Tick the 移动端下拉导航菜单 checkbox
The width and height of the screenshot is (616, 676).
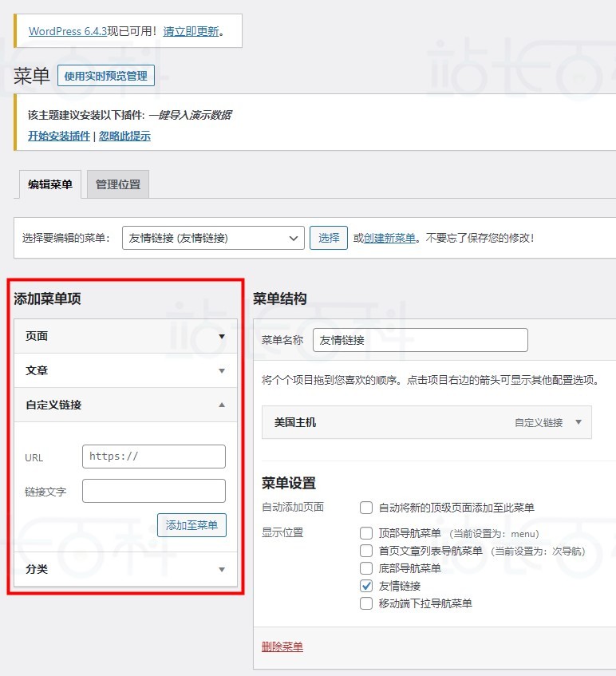pyautogui.click(x=366, y=603)
